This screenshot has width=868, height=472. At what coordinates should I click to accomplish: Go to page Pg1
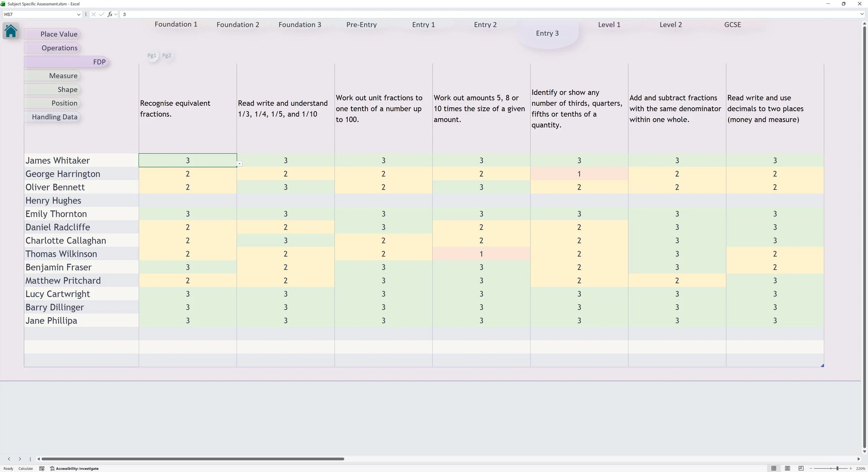coord(152,55)
